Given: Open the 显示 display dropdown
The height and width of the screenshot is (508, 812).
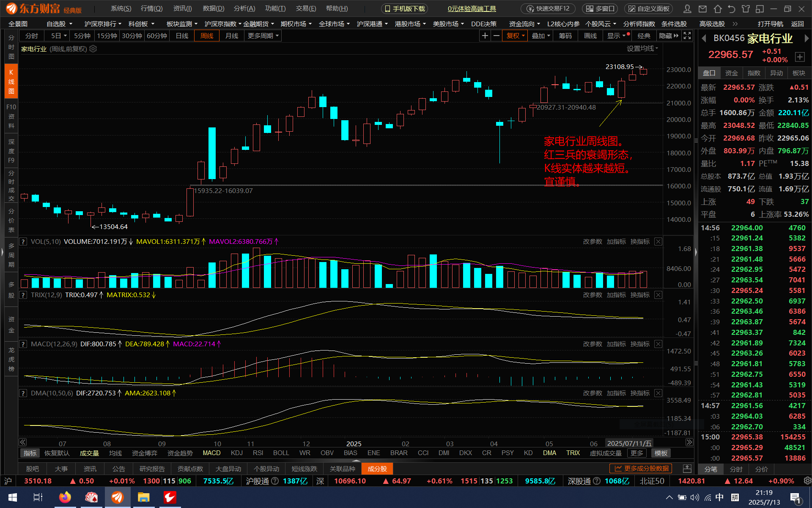Looking at the screenshot, I should tap(617, 36).
